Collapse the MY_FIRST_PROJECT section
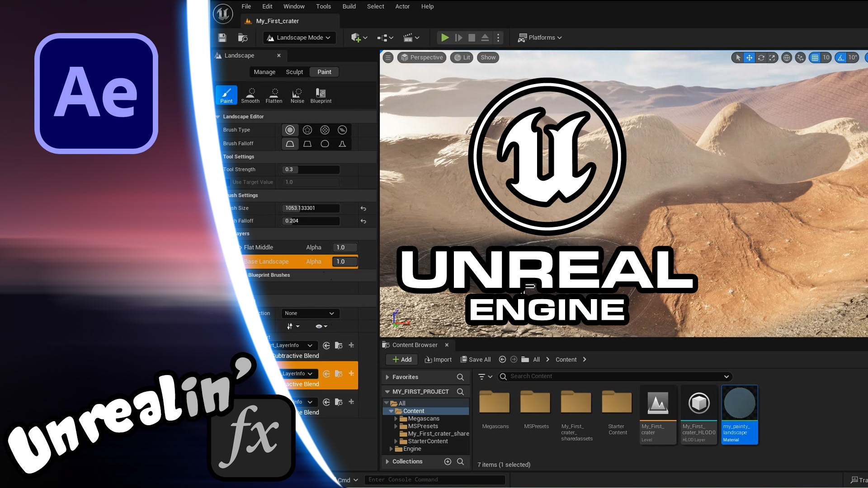This screenshot has height=488, width=868. click(387, 392)
